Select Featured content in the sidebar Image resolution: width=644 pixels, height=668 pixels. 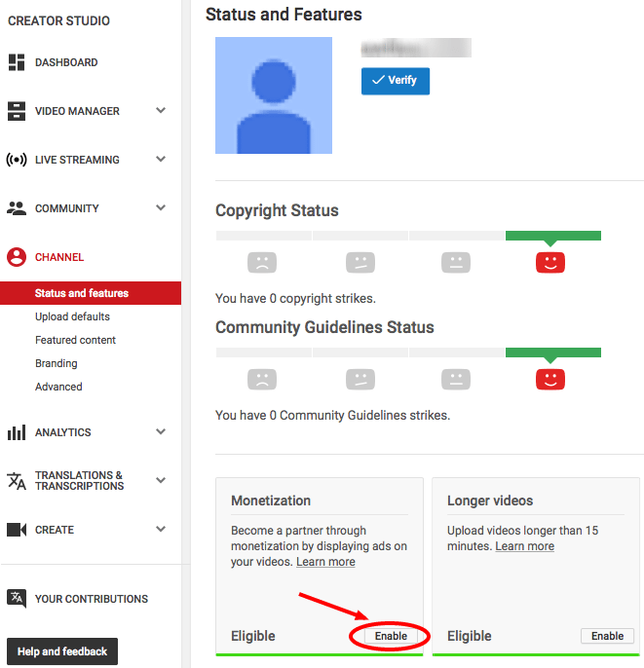tap(75, 340)
